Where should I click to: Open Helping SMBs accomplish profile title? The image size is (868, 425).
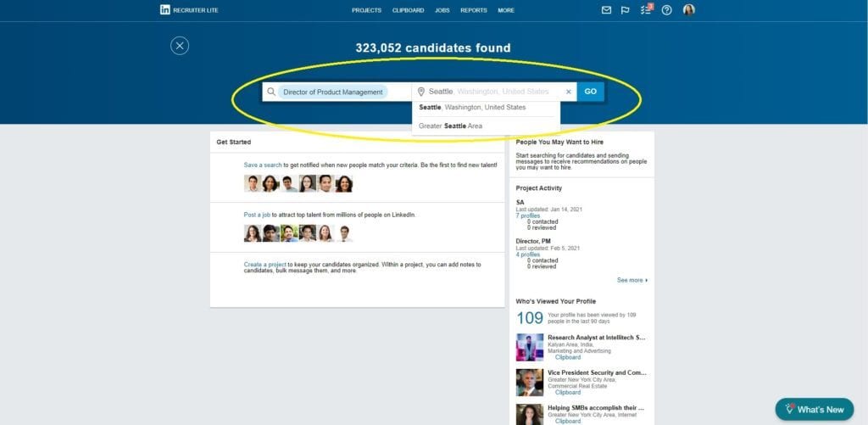pos(597,408)
